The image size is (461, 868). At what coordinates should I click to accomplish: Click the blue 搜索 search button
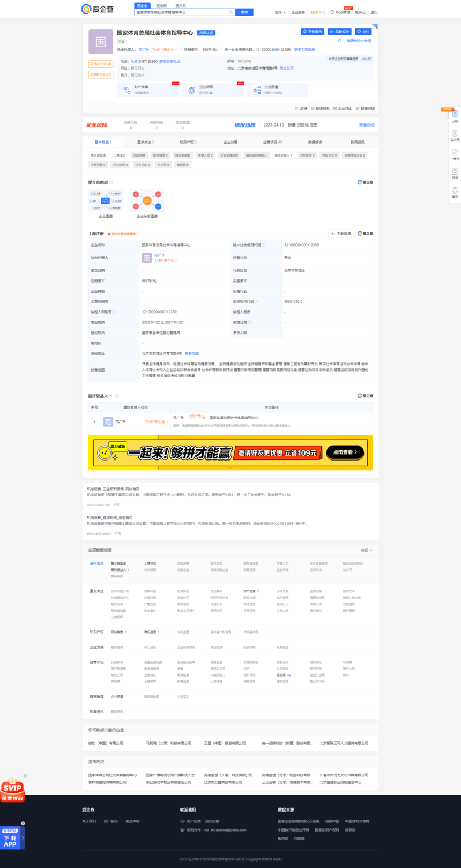tap(244, 12)
